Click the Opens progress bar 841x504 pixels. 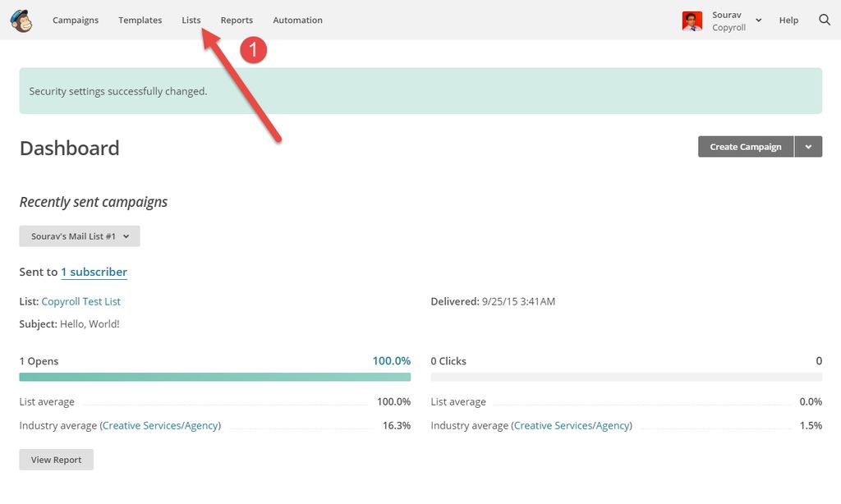[215, 377]
